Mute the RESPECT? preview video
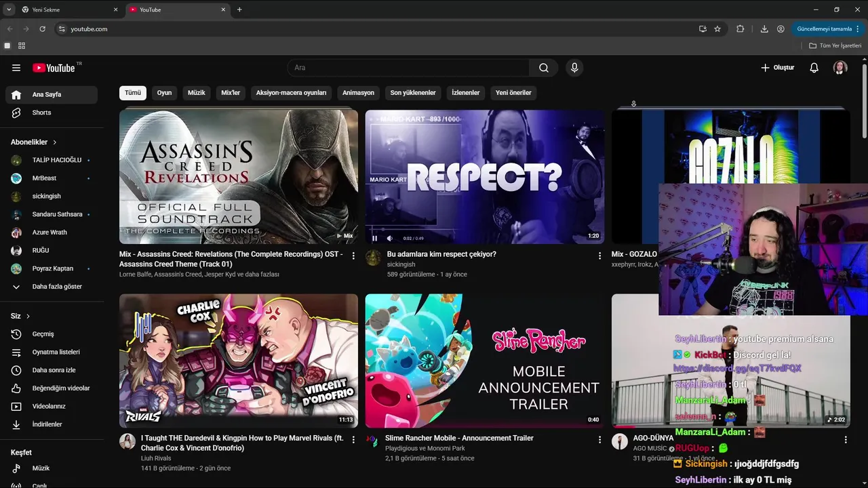Image resolution: width=868 pixels, height=488 pixels. (x=389, y=238)
